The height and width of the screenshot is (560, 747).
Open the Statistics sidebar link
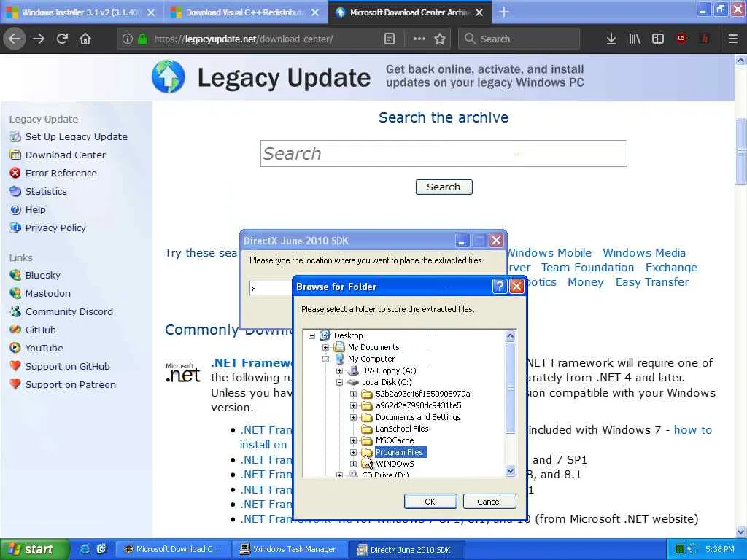point(46,192)
